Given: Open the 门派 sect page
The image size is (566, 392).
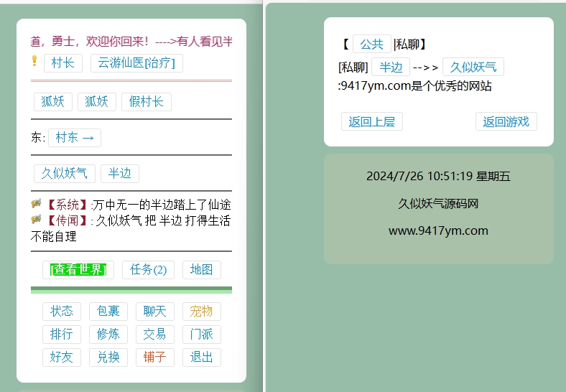Looking at the screenshot, I should coord(202,335).
